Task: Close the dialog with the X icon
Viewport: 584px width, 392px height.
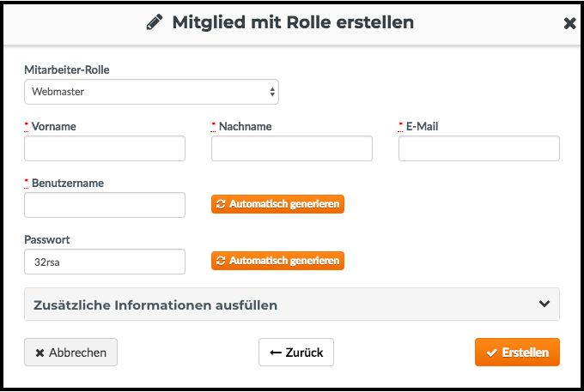Action: click(x=569, y=23)
